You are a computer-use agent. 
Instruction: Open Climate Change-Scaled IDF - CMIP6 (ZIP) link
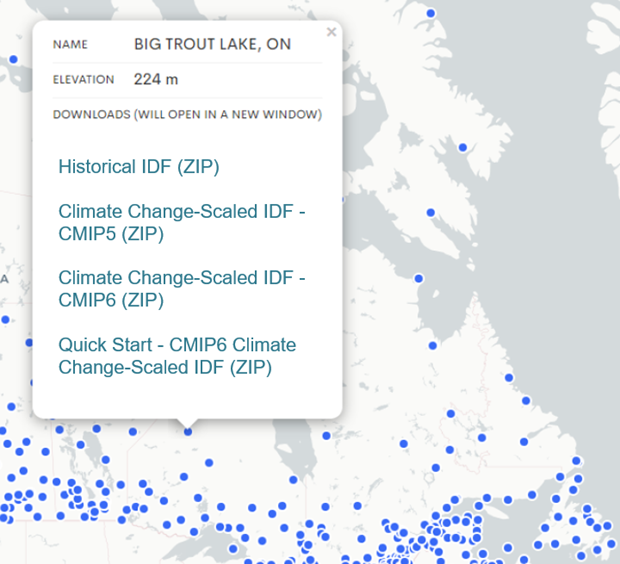[x=182, y=289]
